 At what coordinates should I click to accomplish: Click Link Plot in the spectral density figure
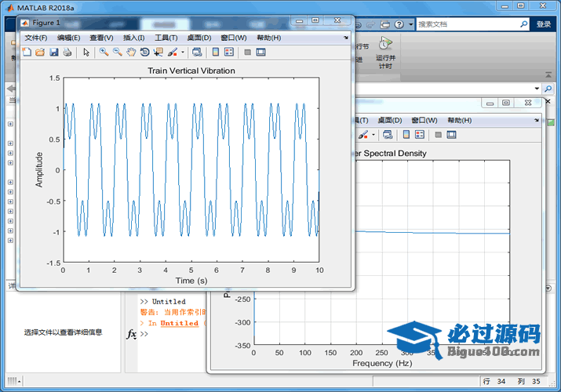[x=388, y=135]
